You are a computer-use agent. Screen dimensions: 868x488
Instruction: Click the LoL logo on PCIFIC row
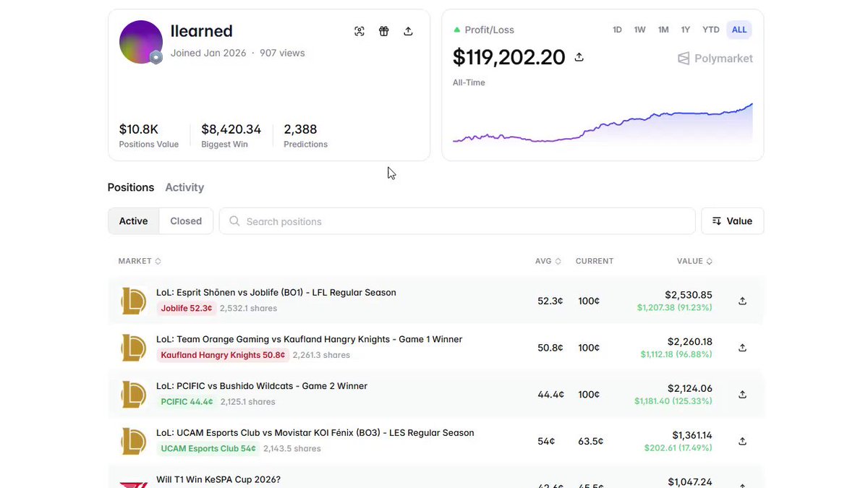click(134, 395)
